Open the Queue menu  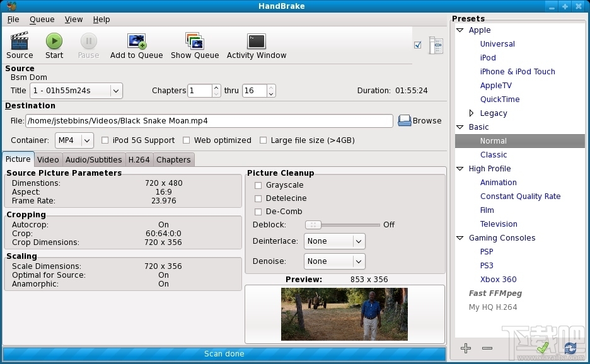(42, 20)
